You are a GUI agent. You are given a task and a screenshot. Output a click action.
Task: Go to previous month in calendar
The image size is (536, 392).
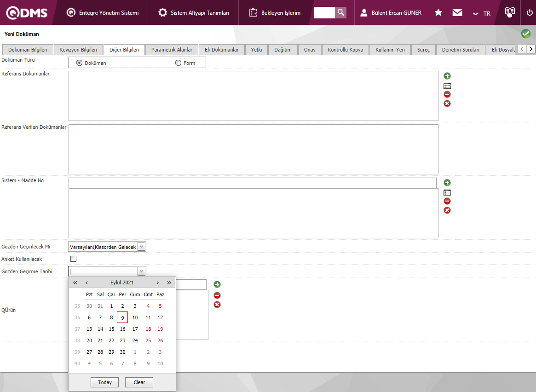click(x=87, y=282)
